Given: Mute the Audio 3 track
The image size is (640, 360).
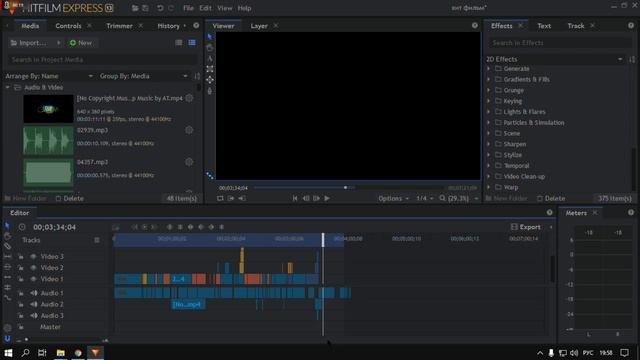Looking at the screenshot, I should point(33,316).
